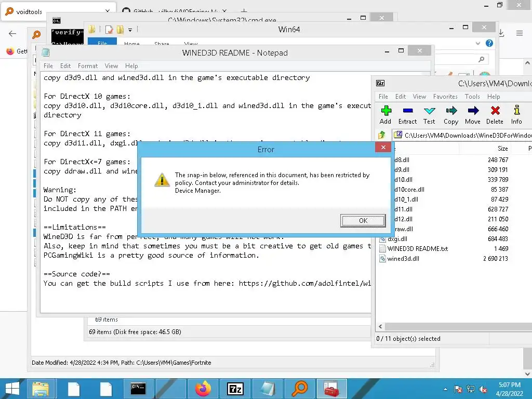The width and height of the screenshot is (532, 399).
Task: Open the 7-Zip File menu
Action: pos(383,96)
